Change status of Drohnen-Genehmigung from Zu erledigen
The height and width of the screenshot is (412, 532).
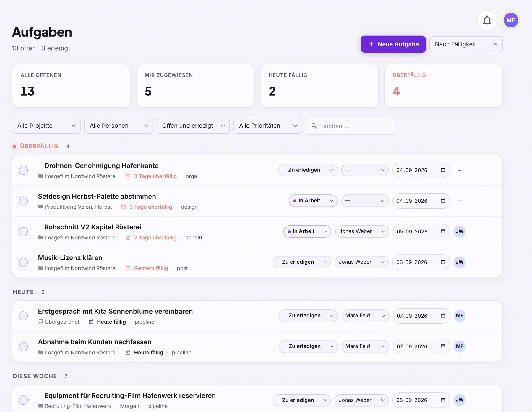[308, 170]
